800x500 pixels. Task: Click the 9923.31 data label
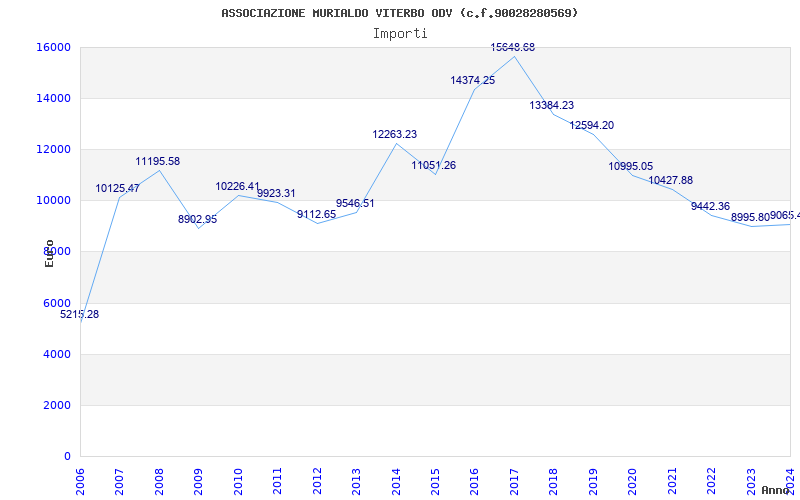276,193
